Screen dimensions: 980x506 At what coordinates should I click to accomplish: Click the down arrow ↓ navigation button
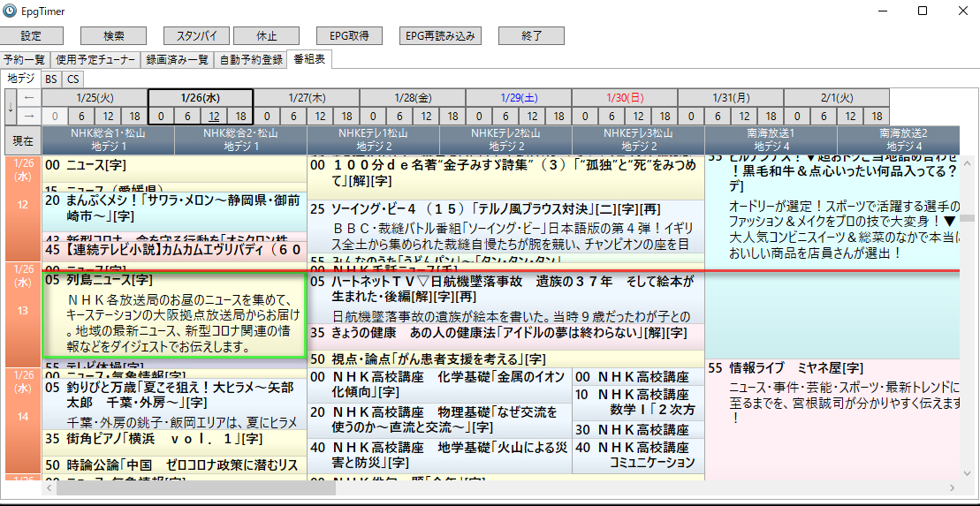tap(11, 106)
